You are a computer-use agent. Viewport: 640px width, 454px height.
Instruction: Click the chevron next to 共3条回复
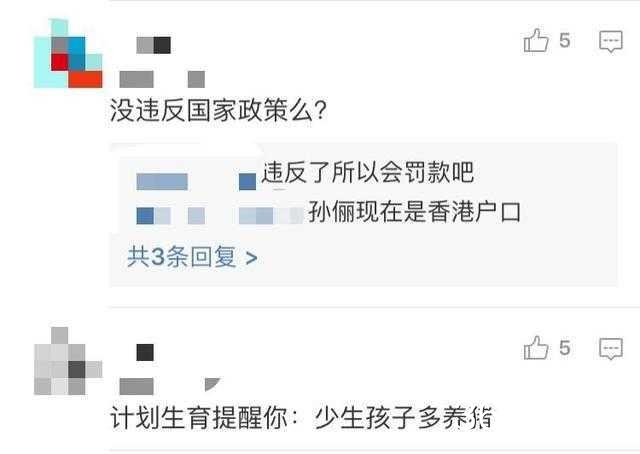point(251,258)
